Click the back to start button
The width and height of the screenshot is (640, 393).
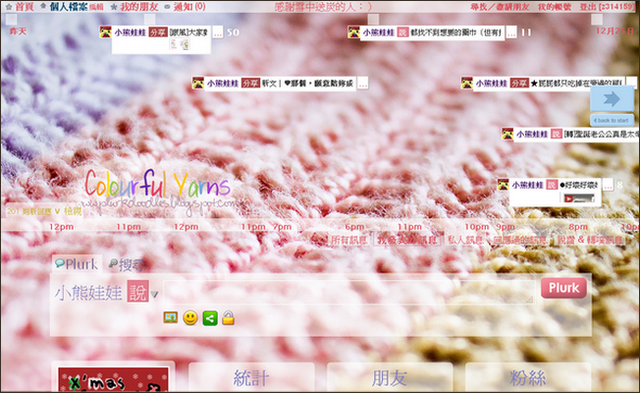[x=612, y=120]
